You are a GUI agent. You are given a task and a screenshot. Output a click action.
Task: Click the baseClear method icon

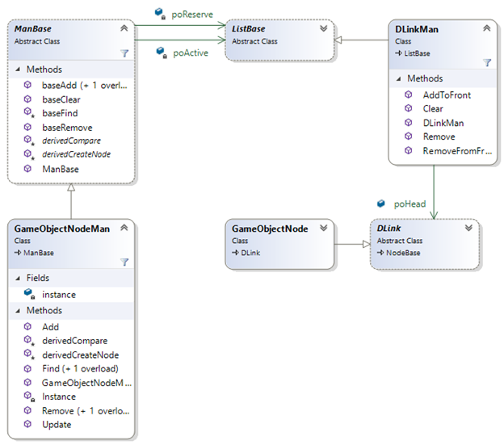tap(27, 99)
